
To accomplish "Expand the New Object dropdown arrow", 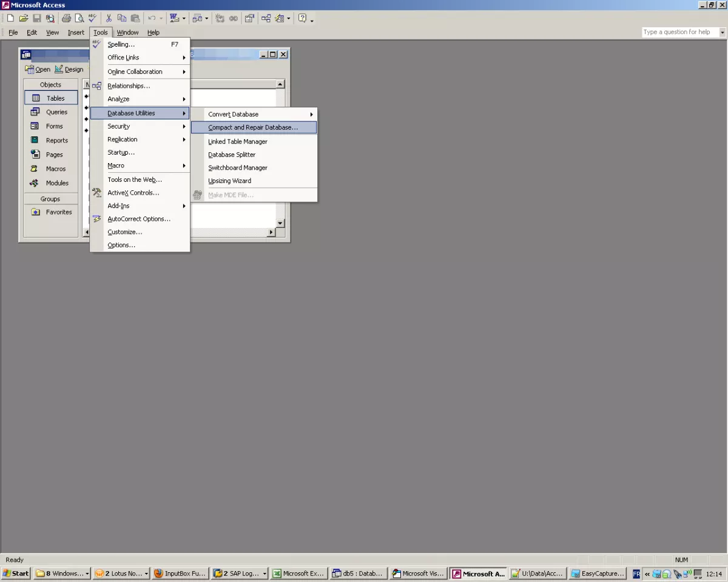I will click(x=289, y=18).
